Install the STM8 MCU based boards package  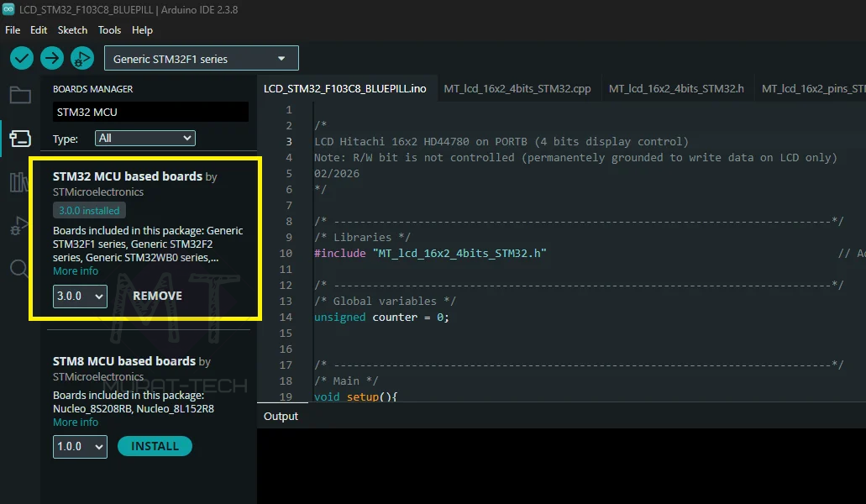coord(155,446)
